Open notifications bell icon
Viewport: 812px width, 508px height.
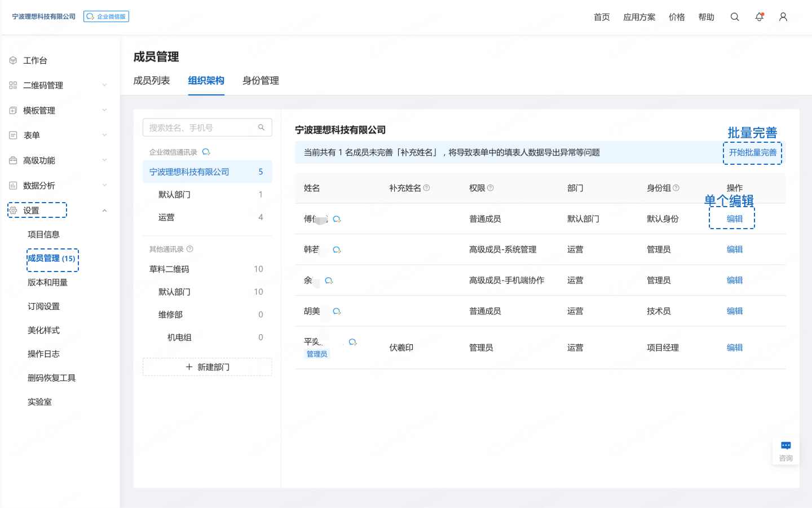click(x=759, y=17)
